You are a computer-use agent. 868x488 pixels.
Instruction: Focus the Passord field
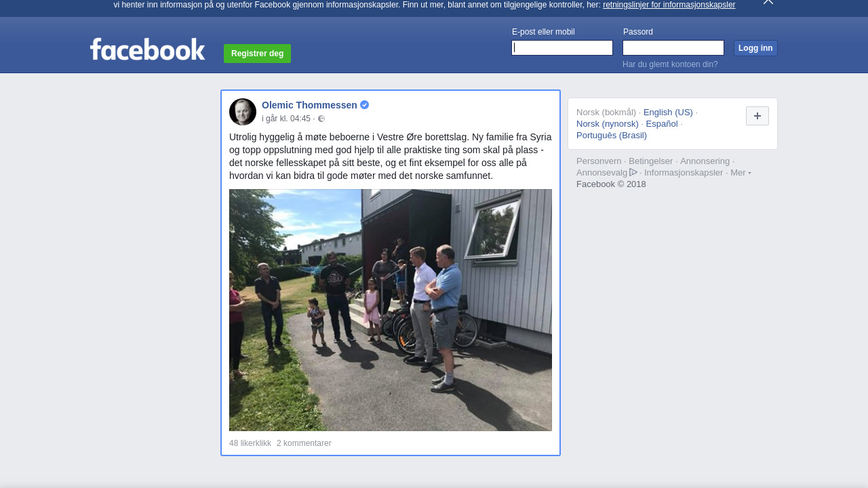point(673,47)
